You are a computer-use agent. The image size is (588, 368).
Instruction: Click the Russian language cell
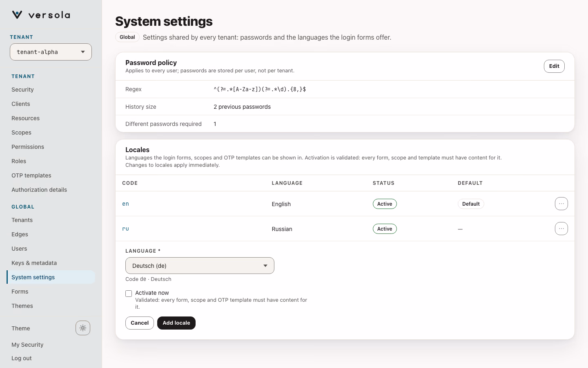[x=282, y=229]
